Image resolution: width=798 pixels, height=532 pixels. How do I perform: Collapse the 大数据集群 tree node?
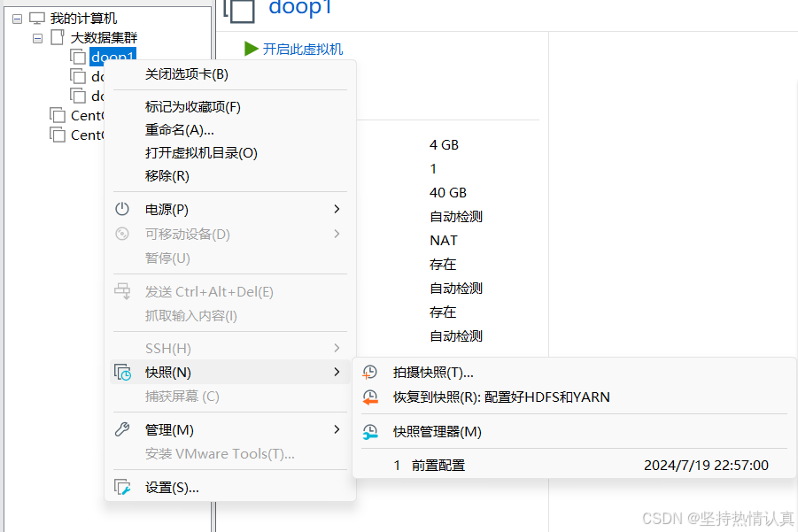(x=38, y=38)
